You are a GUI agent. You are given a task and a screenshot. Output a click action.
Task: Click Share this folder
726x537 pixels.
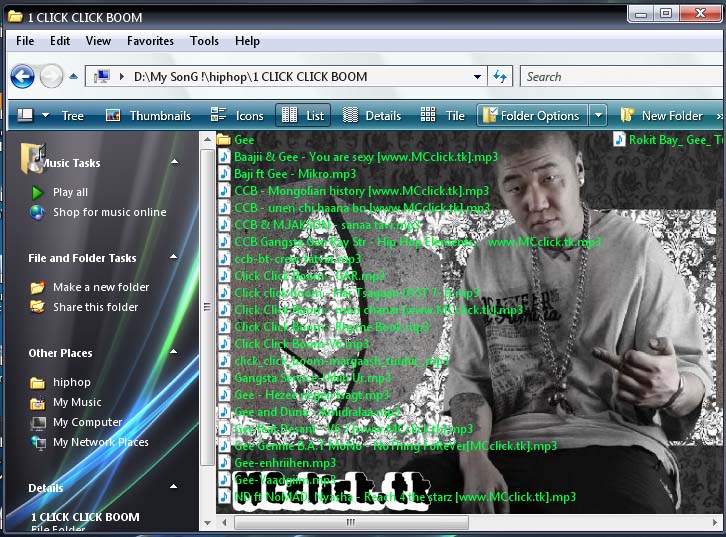pyautogui.click(x=95, y=307)
